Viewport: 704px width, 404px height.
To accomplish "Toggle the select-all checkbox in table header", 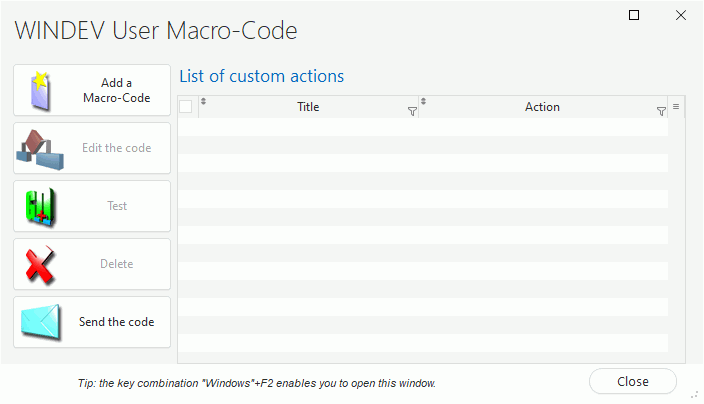I will click(185, 107).
